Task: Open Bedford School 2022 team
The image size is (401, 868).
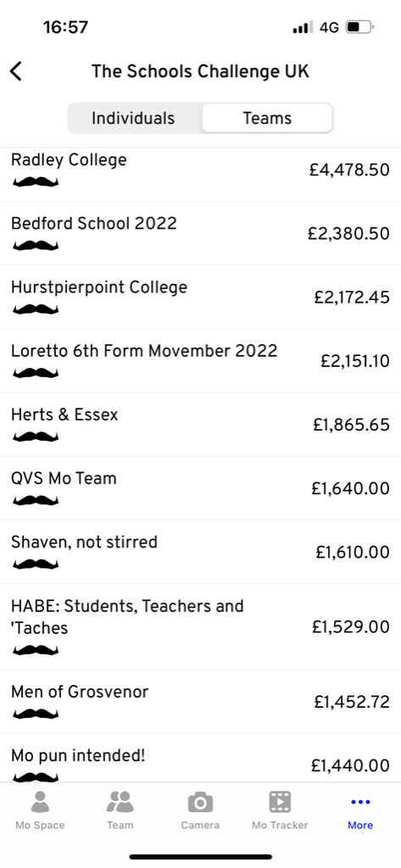Action: click(x=200, y=233)
